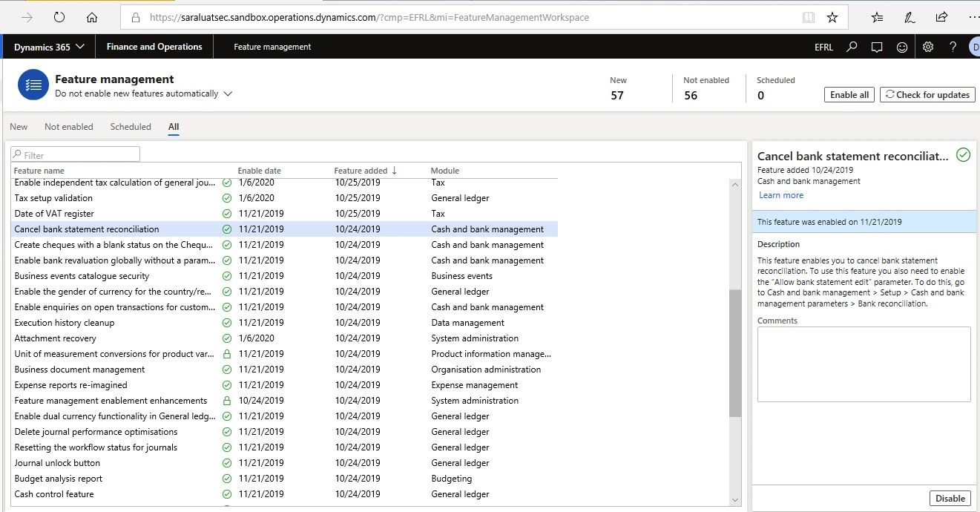Add page to favorites star
Screen dimensions: 980x512
coord(832,17)
